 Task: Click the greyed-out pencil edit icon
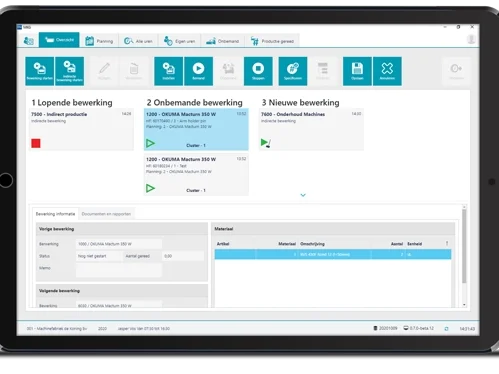(x=104, y=71)
